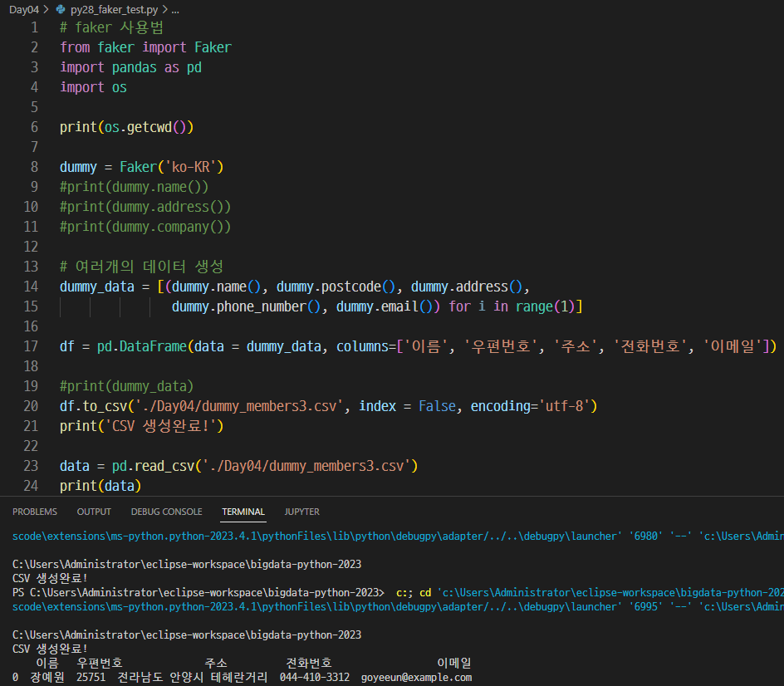Viewport: 784px width, 686px height.
Task: Switch to the JUPYTER tab
Action: click(x=302, y=512)
